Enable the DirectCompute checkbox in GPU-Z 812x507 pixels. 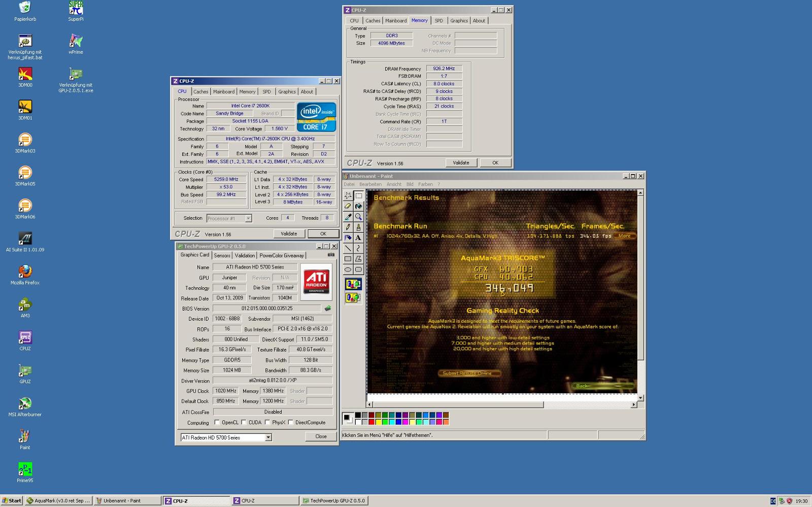pos(290,422)
